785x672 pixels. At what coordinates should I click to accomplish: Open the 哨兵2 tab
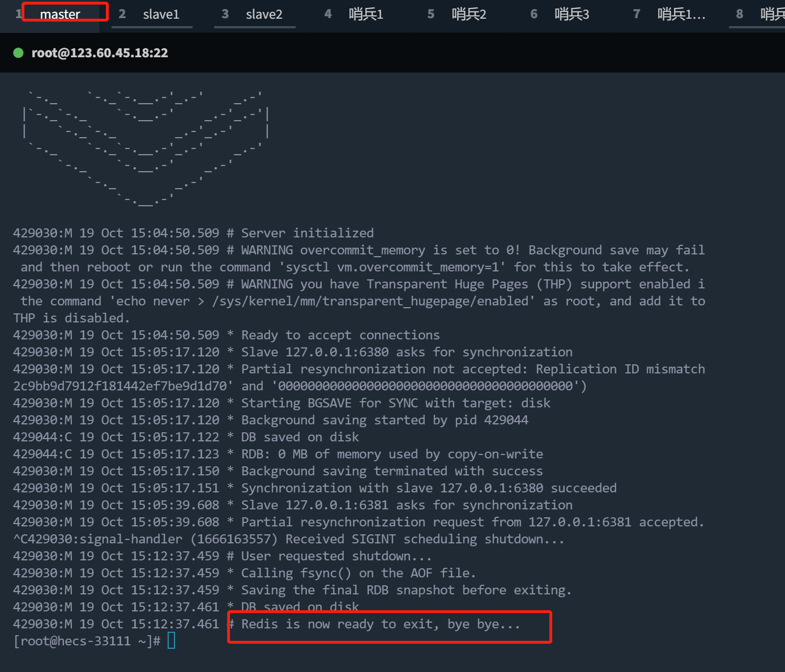click(468, 14)
